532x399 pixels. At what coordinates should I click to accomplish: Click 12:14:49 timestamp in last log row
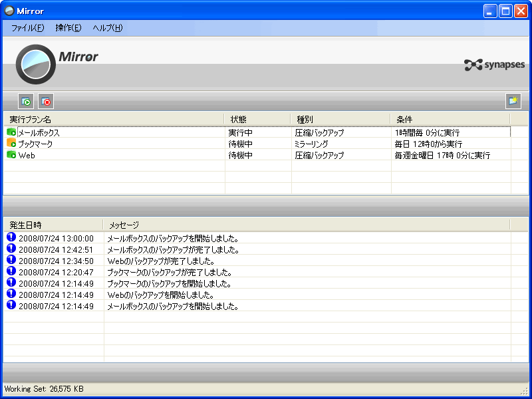[x=56, y=307]
